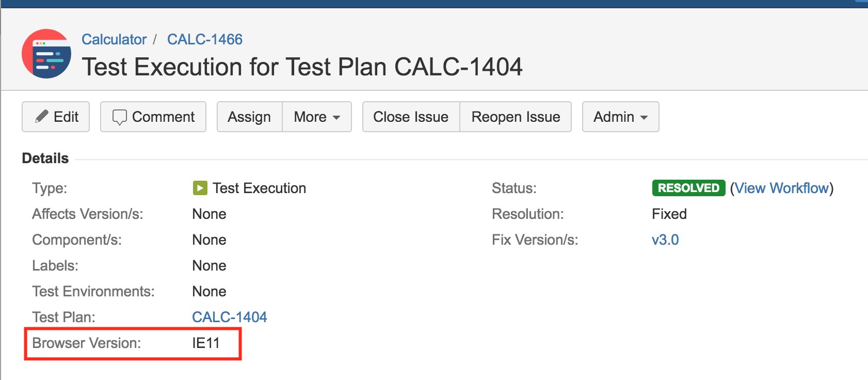Click the speech bubble Comment icon
Screen dimensions: 868x380
click(119, 117)
